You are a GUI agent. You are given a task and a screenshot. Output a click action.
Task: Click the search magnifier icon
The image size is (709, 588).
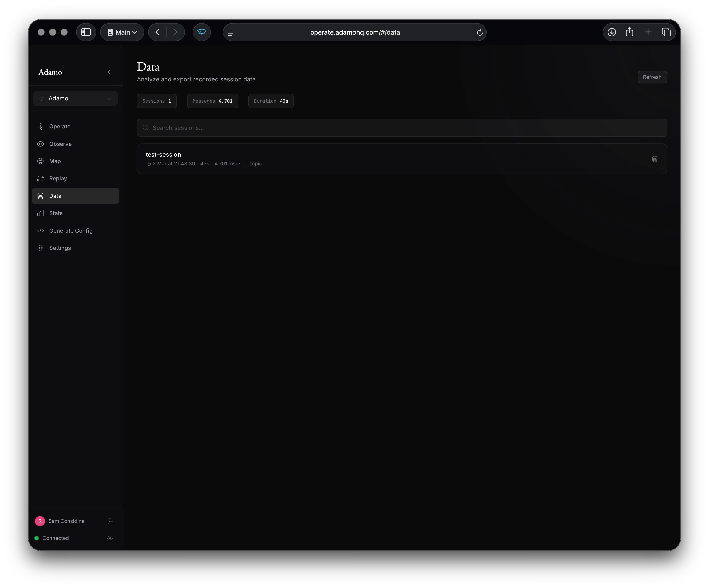[145, 128]
